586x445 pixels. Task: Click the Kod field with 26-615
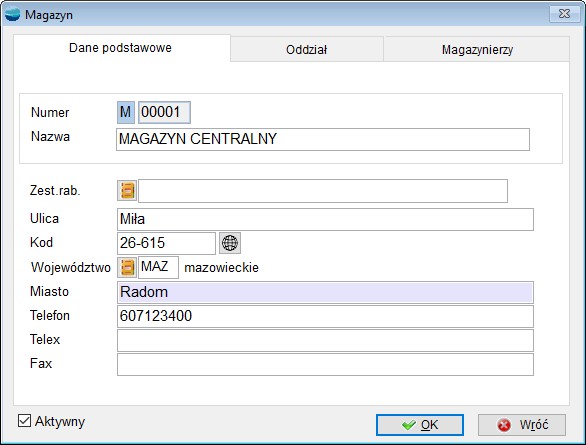[166, 243]
